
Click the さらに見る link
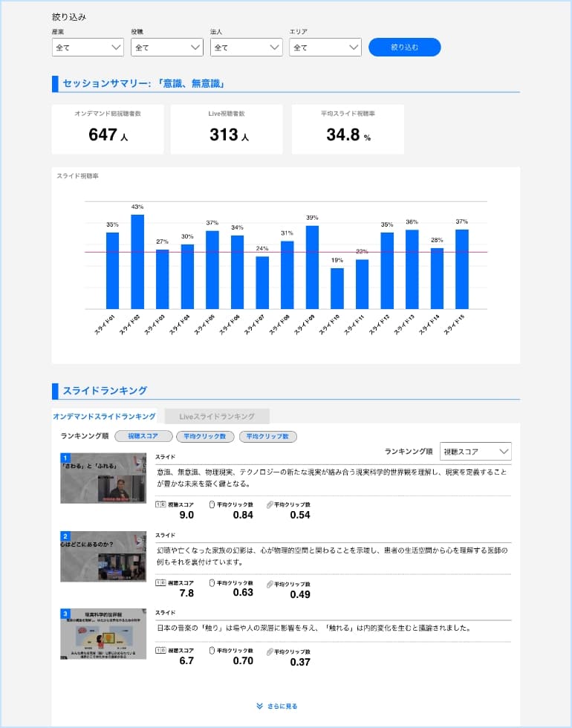pyautogui.click(x=277, y=706)
